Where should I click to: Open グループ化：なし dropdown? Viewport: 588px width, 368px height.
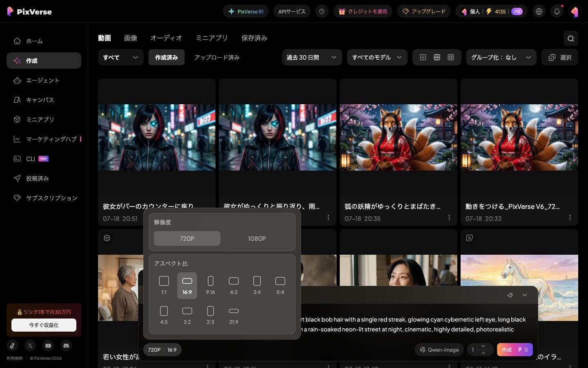point(501,57)
